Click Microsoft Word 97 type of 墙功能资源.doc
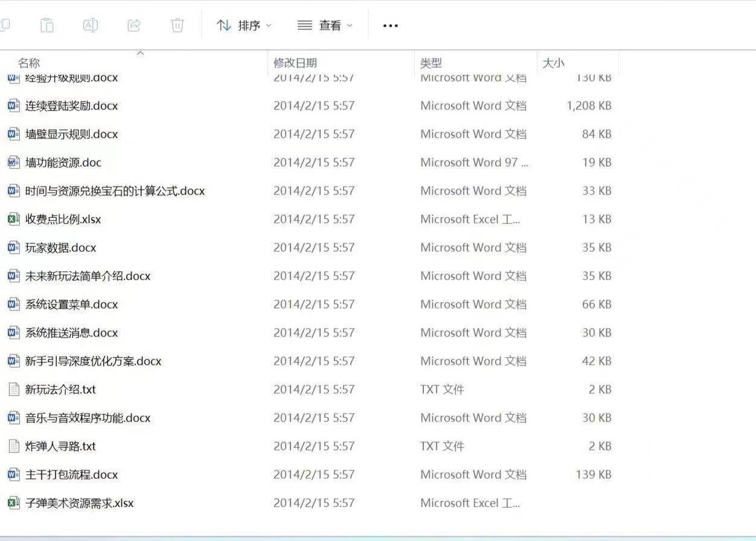Screen dimensions: 756x541 point(475,162)
